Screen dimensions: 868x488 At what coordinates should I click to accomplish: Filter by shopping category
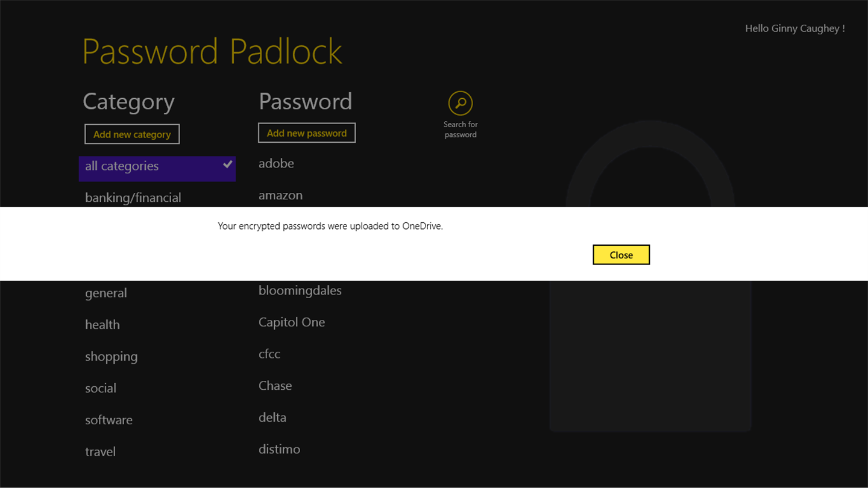(112, 357)
